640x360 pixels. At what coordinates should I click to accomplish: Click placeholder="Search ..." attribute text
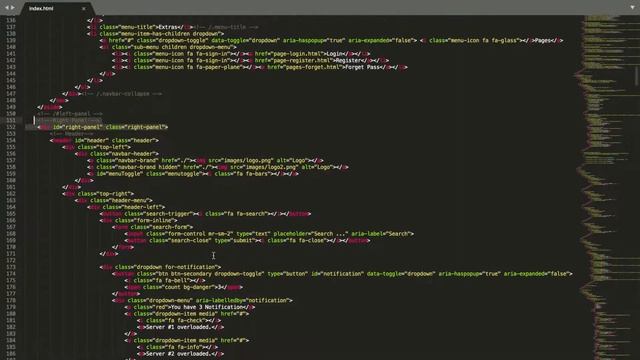tap(311, 233)
